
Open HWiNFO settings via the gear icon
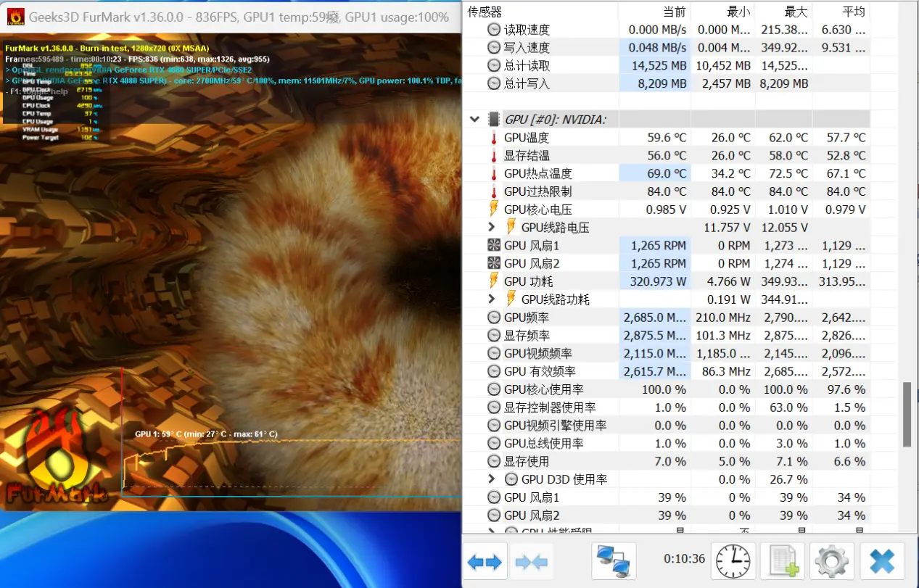tap(831, 560)
